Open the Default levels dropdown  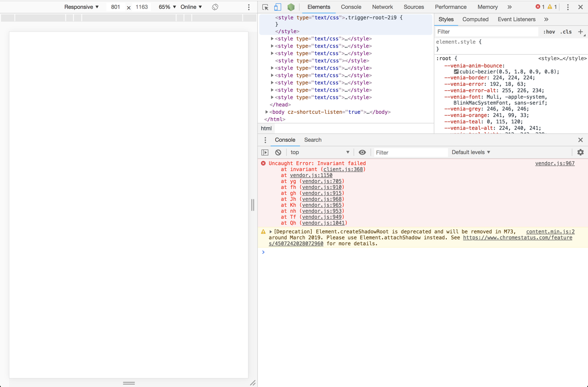coord(471,152)
